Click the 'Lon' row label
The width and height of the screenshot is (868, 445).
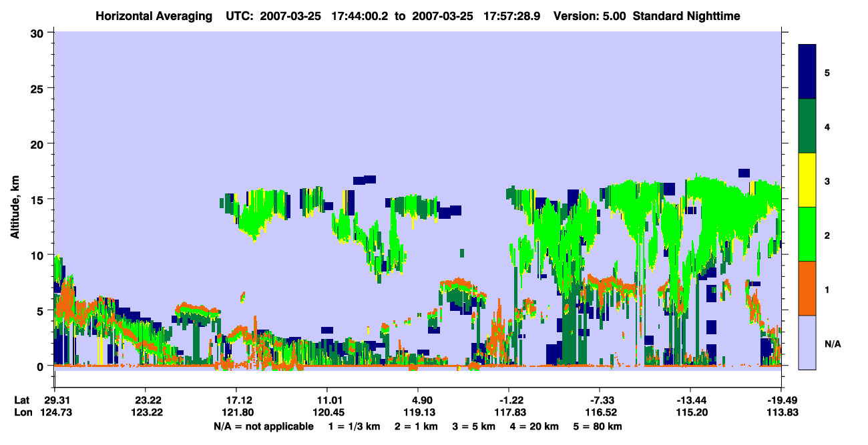point(22,412)
